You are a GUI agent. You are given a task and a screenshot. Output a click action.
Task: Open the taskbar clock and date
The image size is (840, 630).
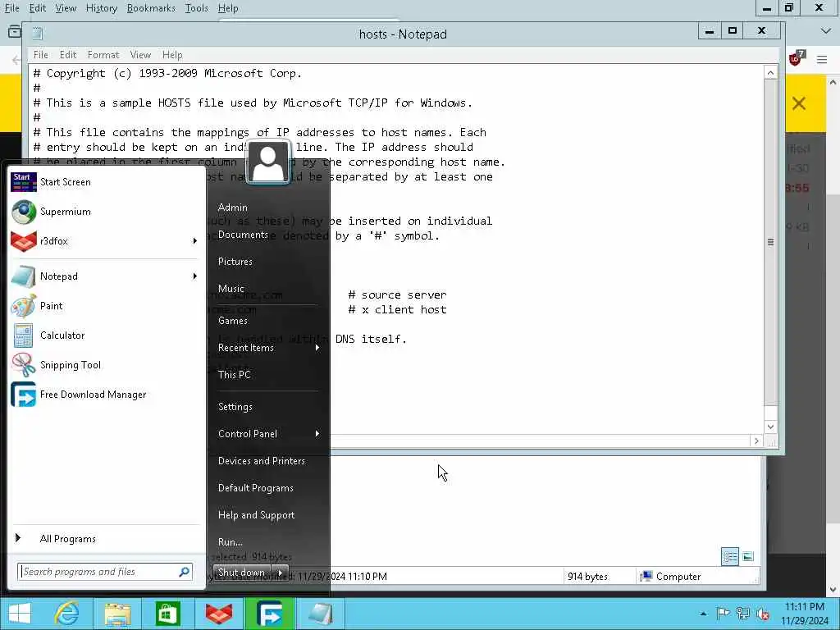(x=805, y=614)
